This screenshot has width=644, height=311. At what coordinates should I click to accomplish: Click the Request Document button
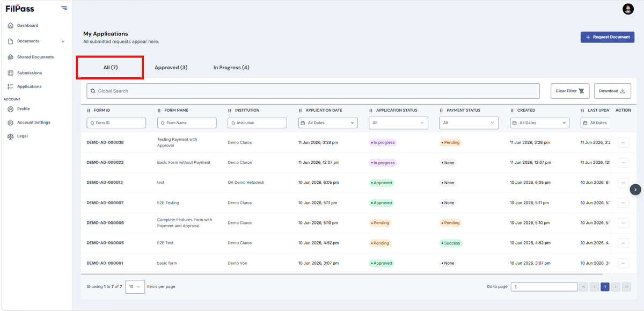point(608,37)
